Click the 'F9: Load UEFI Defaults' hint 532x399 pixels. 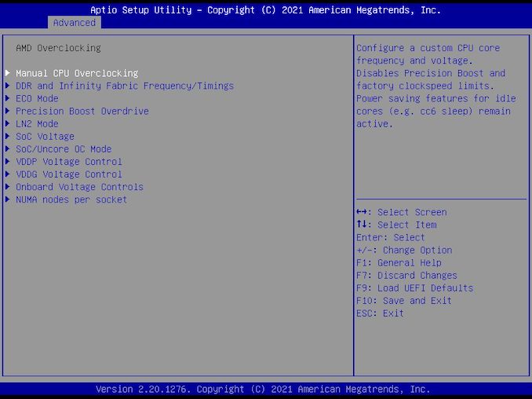(414, 288)
